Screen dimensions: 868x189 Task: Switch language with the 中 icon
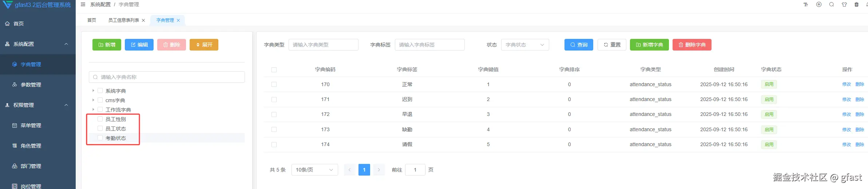tap(819, 4)
